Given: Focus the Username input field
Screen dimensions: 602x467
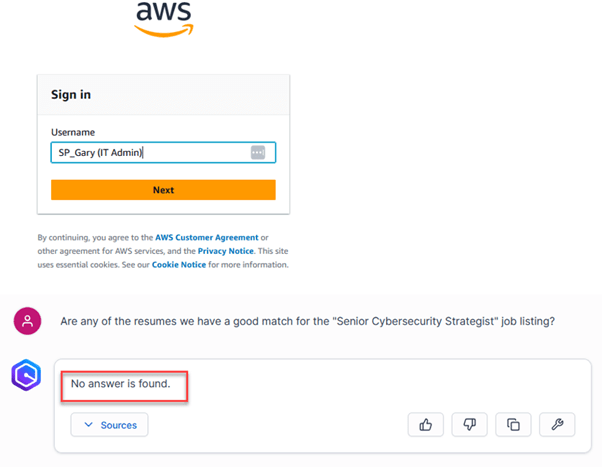Looking at the screenshot, I should tap(150, 152).
